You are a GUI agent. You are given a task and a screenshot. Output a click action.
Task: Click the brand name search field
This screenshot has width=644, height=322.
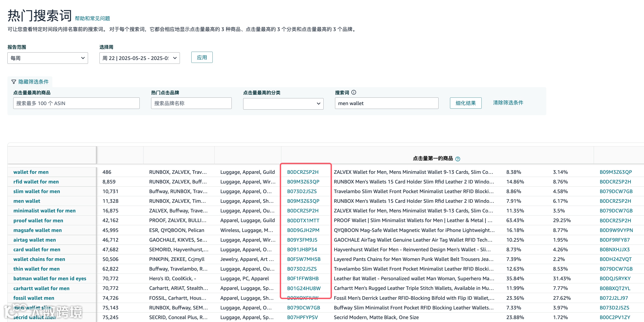pyautogui.click(x=191, y=103)
